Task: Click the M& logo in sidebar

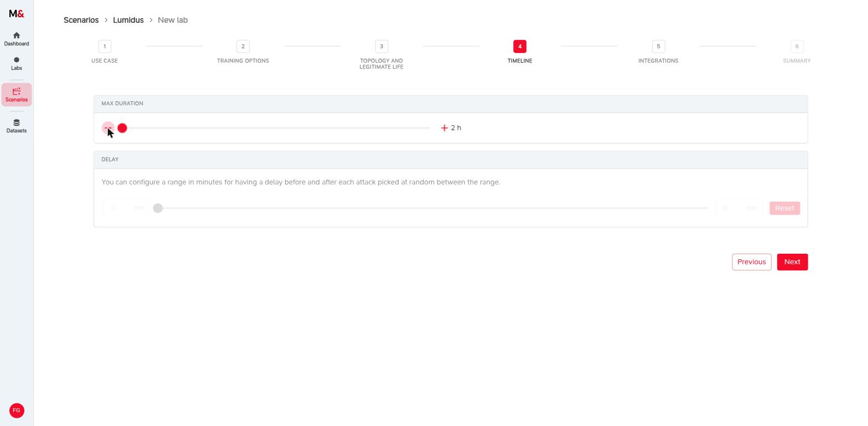Action: pos(17,14)
